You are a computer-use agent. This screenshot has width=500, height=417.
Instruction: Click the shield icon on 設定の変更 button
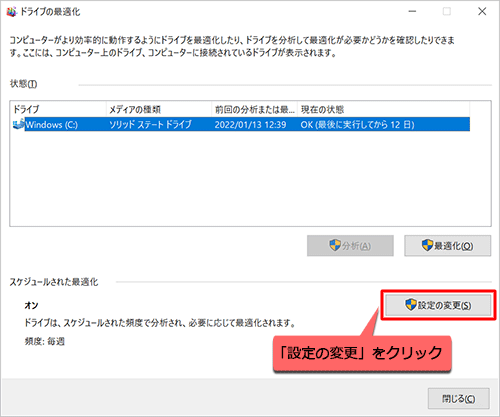tap(411, 304)
